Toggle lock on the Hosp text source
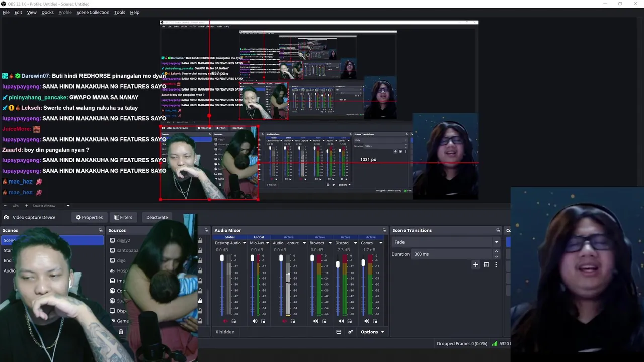644x362 pixels. point(200,270)
